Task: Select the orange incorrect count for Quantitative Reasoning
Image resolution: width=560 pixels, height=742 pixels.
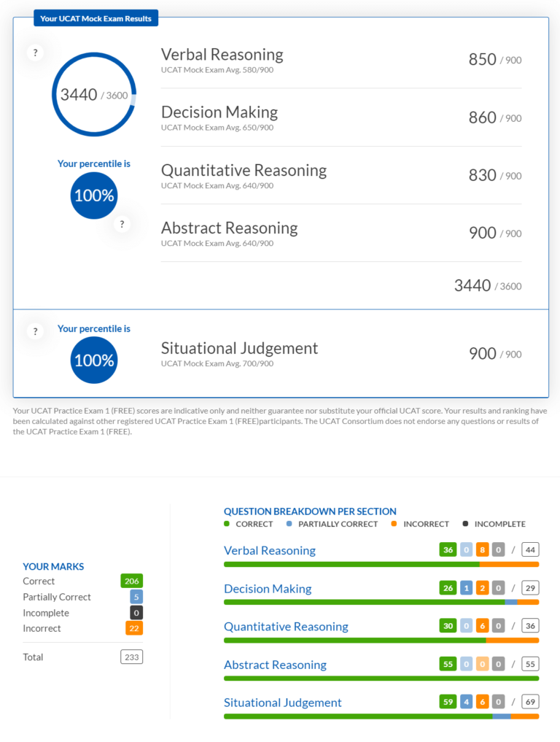Action: point(482,625)
